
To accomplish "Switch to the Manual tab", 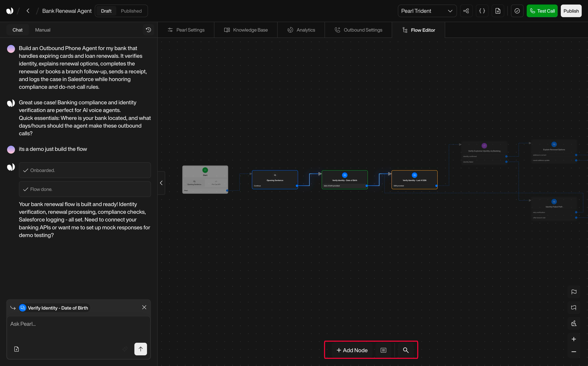I will tap(43, 30).
